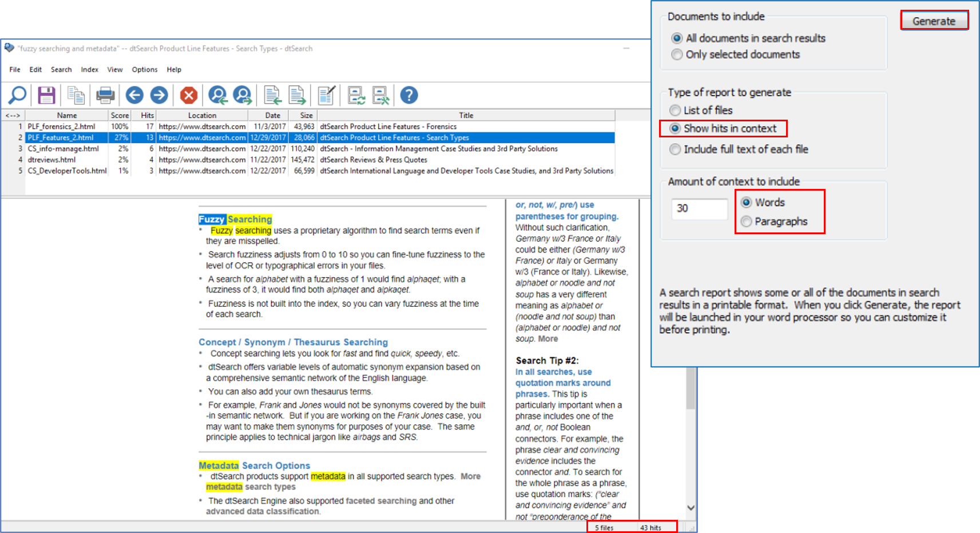980x533 pixels.
Task: Sort results by the Title column header
Action: click(x=466, y=115)
